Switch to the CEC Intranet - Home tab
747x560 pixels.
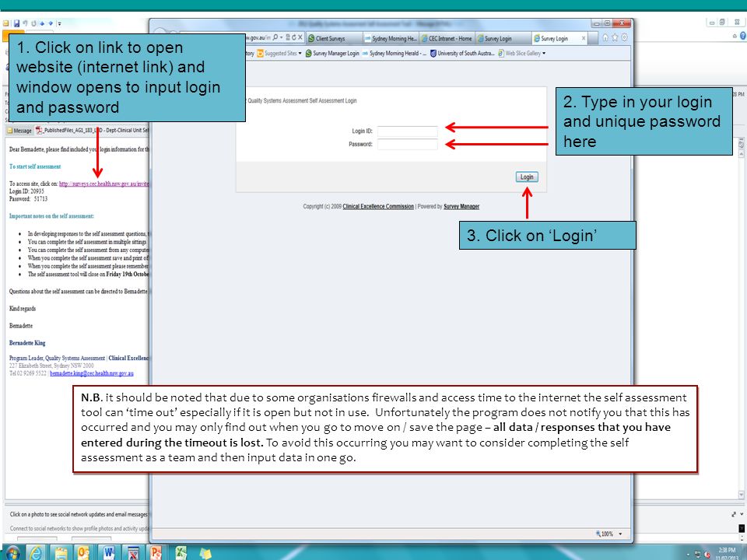[447, 39]
